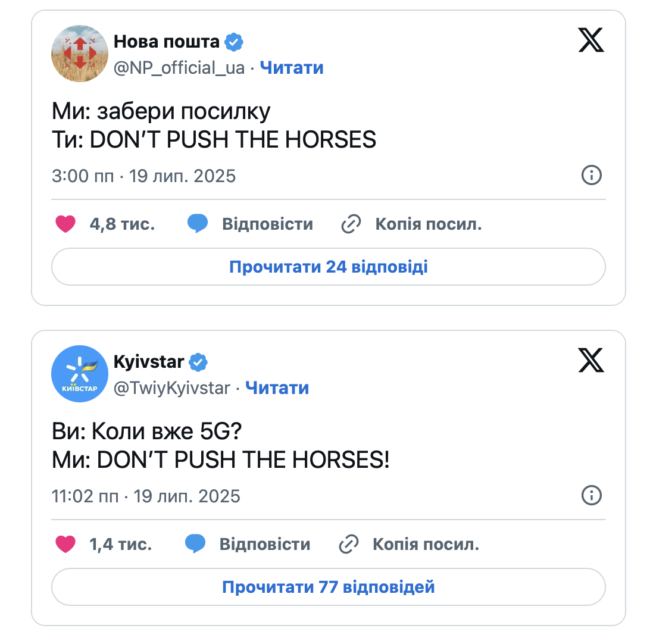The width and height of the screenshot is (650, 644).
Task: Open info icon on Kyivstar tweet
Action: pos(591,495)
